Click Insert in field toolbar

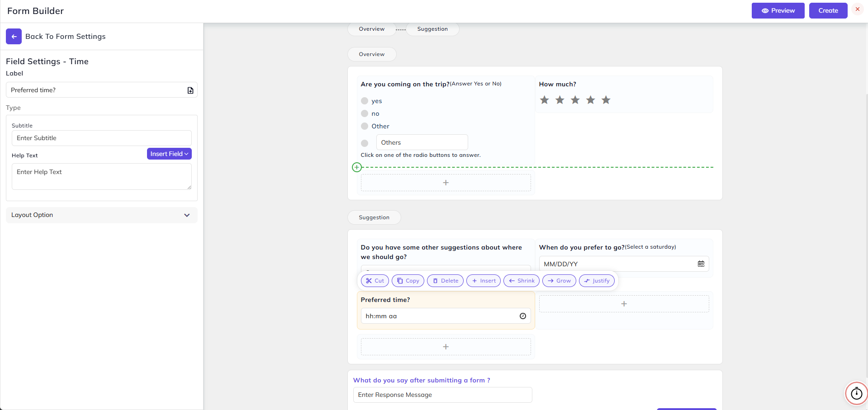coord(484,281)
